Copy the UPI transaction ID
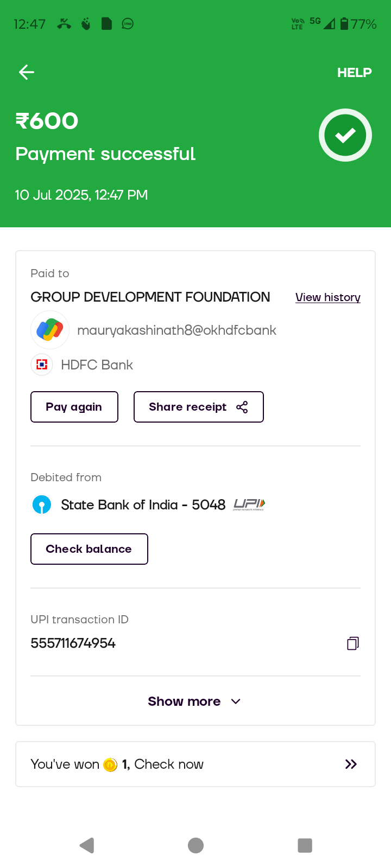The height and width of the screenshot is (868, 391). pyautogui.click(x=352, y=643)
